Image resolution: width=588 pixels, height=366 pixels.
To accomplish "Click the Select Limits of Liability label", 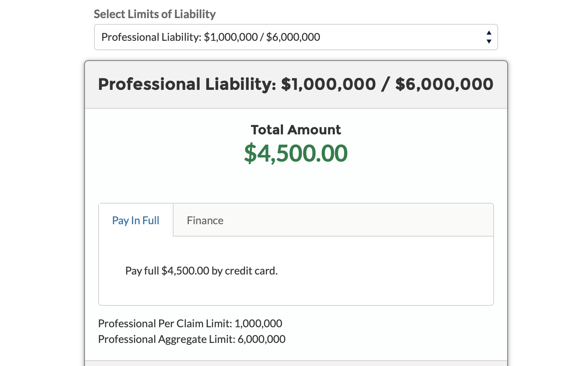I will 155,14.
